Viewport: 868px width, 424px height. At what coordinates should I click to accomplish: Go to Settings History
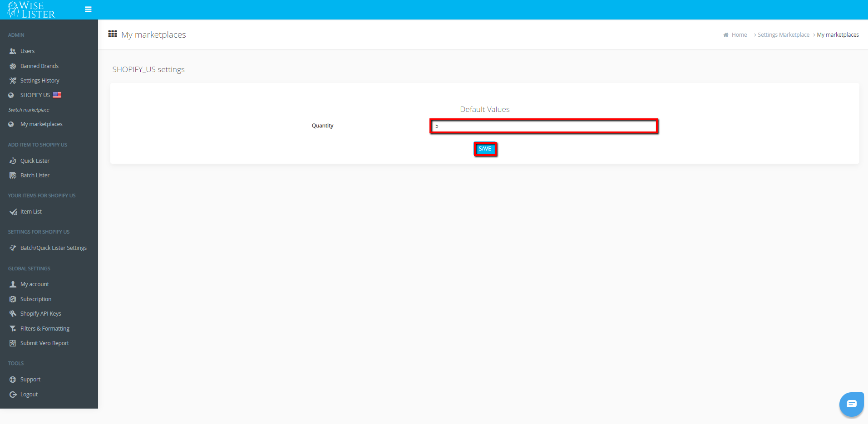coord(40,81)
